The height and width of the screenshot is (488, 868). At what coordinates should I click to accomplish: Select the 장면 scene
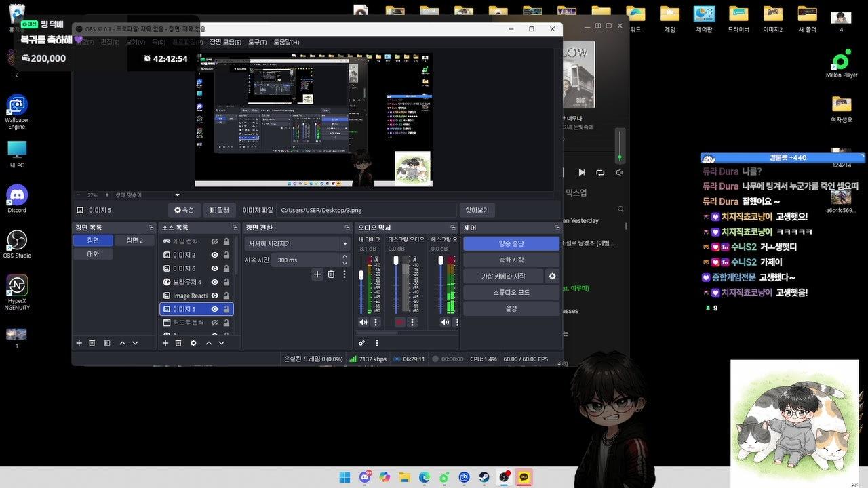click(x=93, y=241)
